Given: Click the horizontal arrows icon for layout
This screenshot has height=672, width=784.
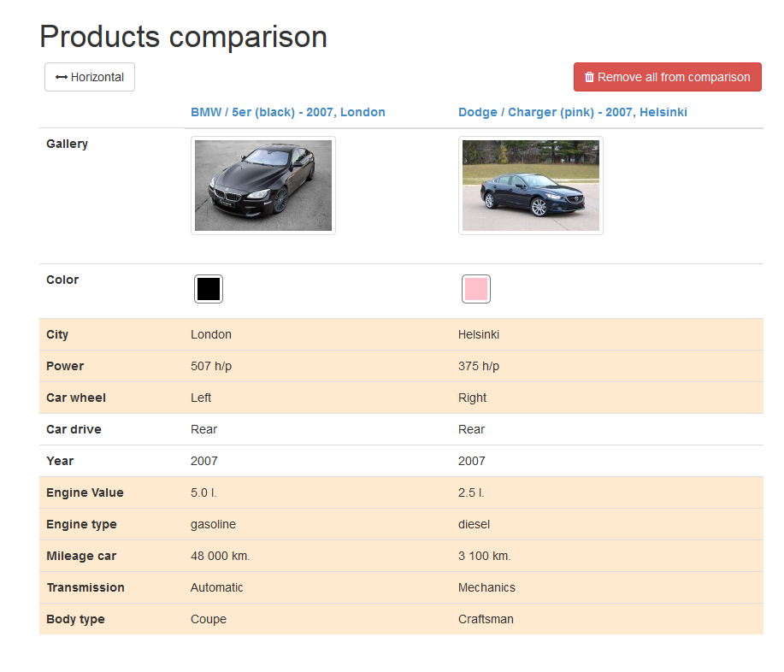Looking at the screenshot, I should click(61, 77).
